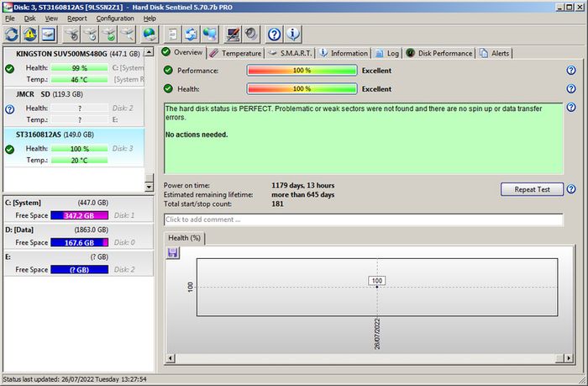Click the disk icon with magnifier pointer
The image size is (588, 386).
(x=128, y=34)
